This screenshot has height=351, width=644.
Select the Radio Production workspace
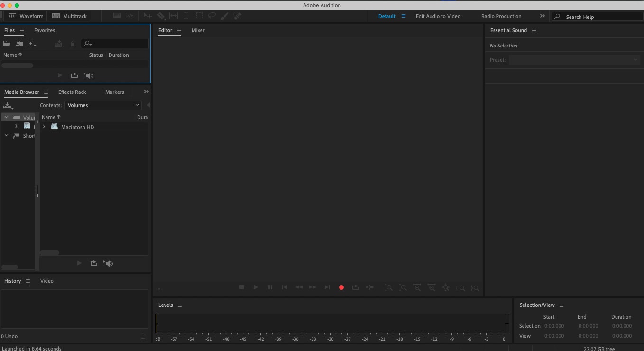pos(501,16)
